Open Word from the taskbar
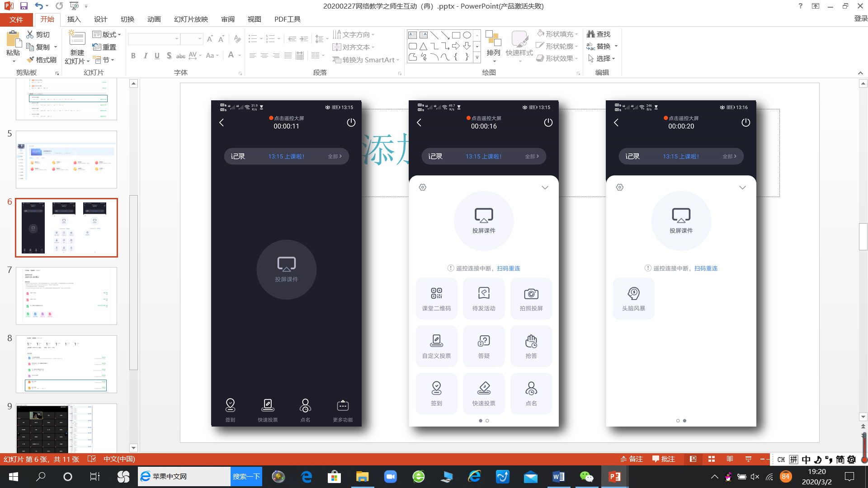The width and height of the screenshot is (868, 488). tap(558, 477)
